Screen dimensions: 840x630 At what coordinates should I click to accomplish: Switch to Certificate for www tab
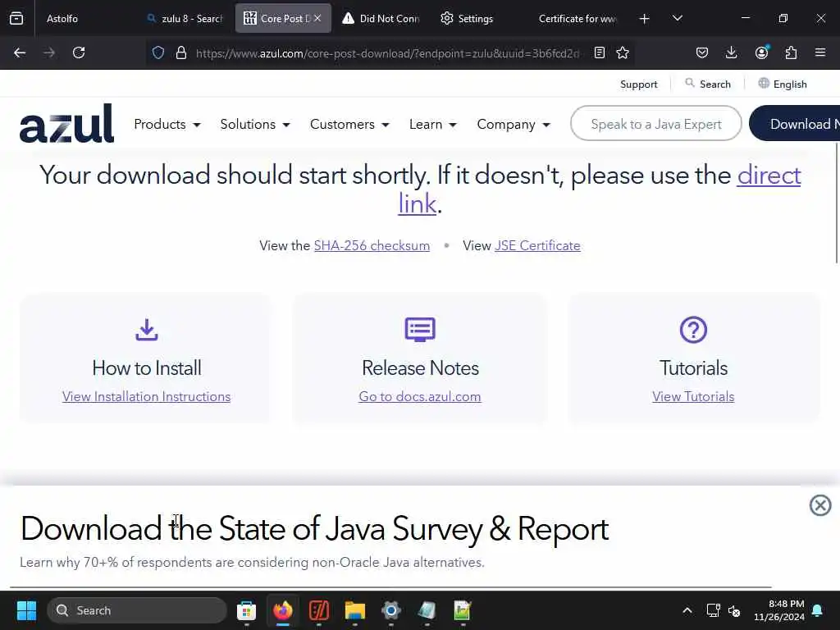click(577, 18)
